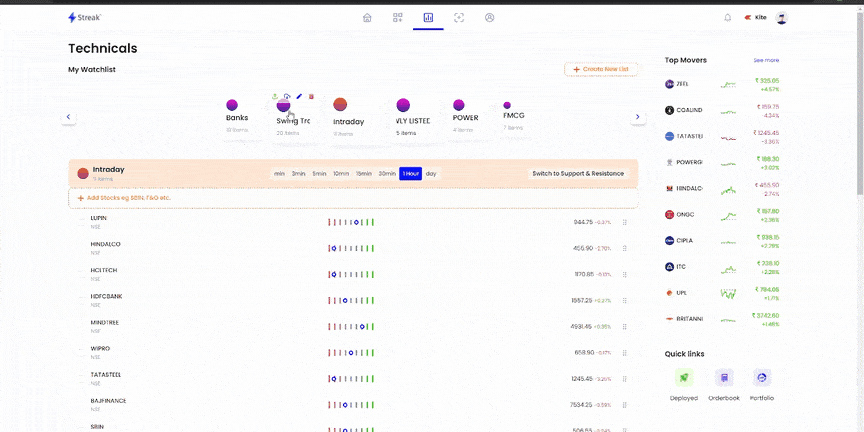Select the day timeframe

click(x=431, y=174)
